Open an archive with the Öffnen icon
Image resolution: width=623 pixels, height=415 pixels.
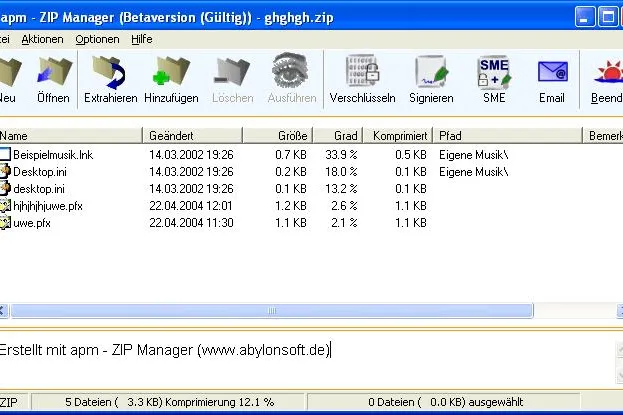[x=54, y=72]
